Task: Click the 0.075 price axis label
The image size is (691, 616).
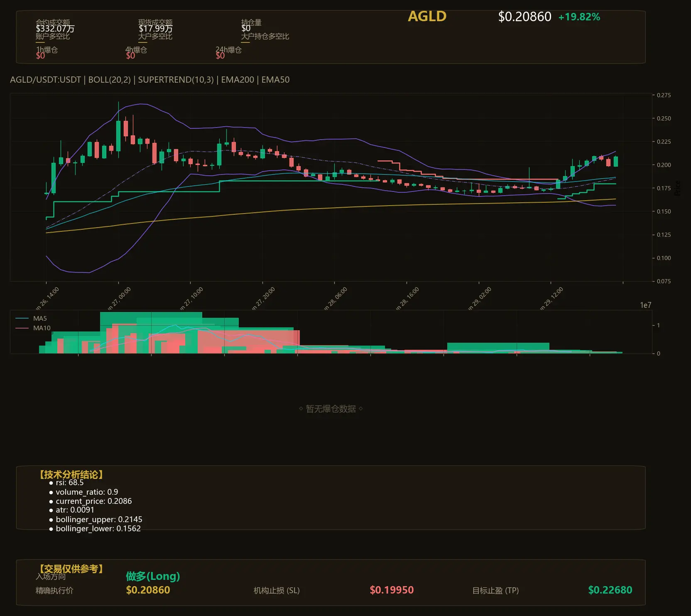Action: [x=664, y=281]
